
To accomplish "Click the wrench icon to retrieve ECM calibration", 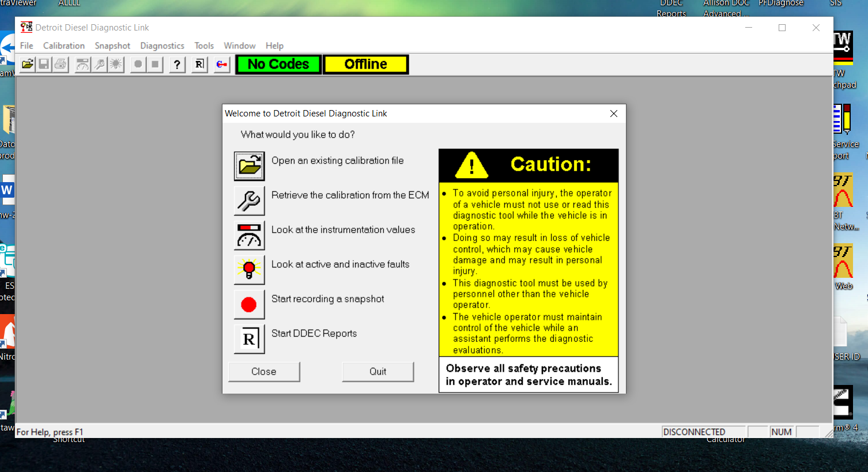I will pos(249,201).
